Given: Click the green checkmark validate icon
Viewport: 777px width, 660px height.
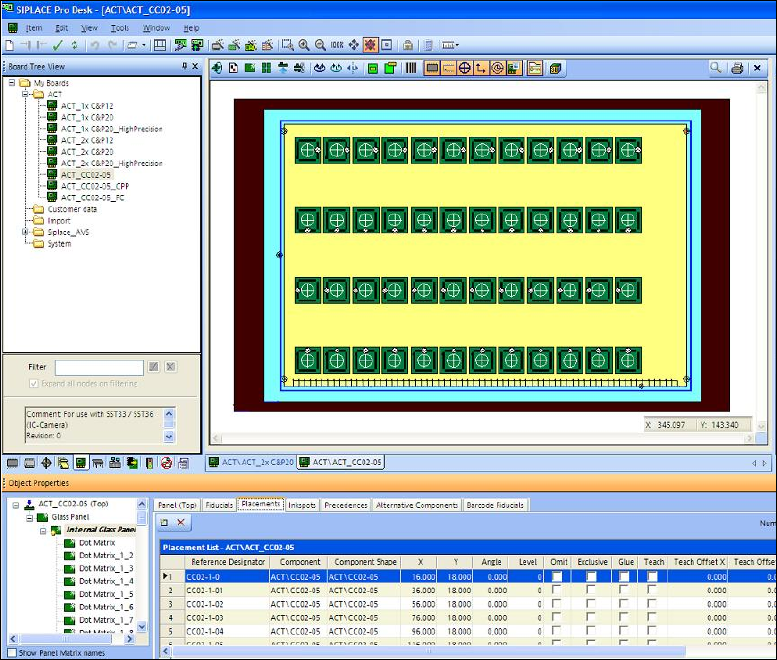Looking at the screenshot, I should click(x=57, y=46).
